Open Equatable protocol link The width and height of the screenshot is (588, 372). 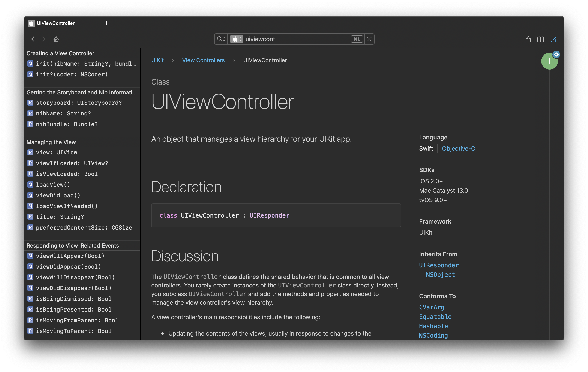click(435, 317)
